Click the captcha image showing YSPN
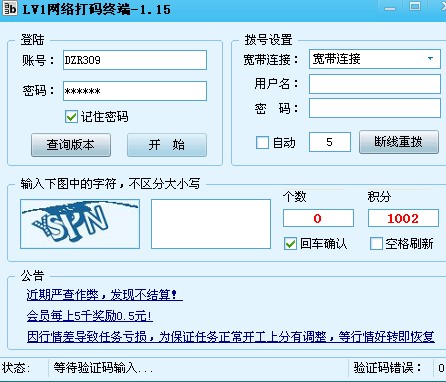 click(80, 224)
